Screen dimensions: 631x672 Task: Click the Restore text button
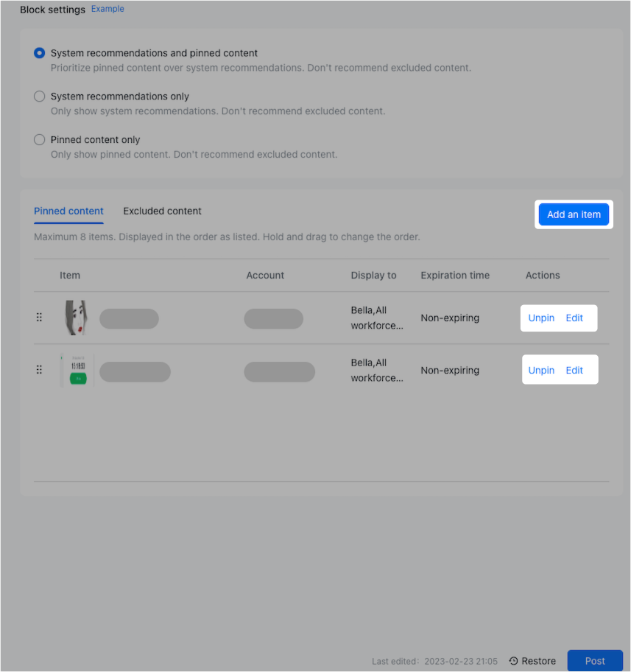pos(538,661)
